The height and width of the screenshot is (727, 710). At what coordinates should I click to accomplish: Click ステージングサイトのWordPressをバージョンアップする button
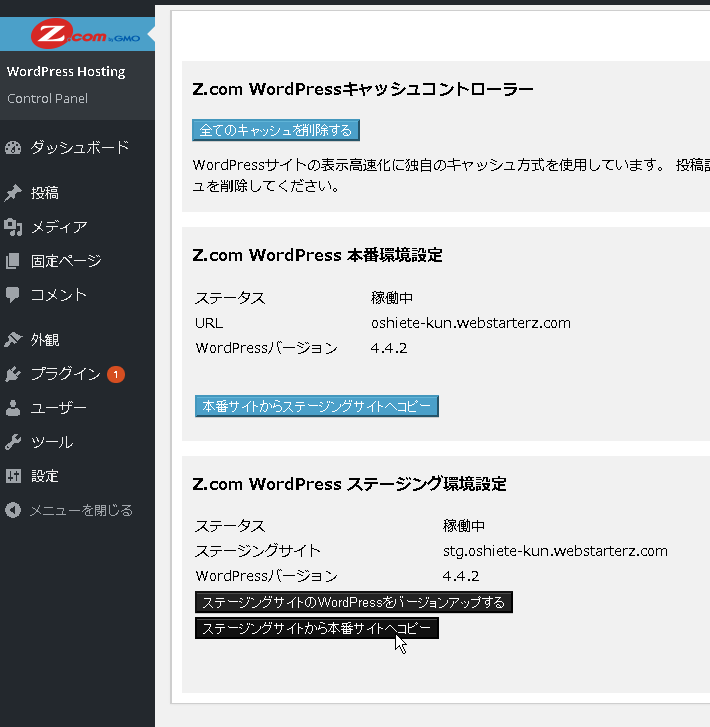[x=354, y=602]
